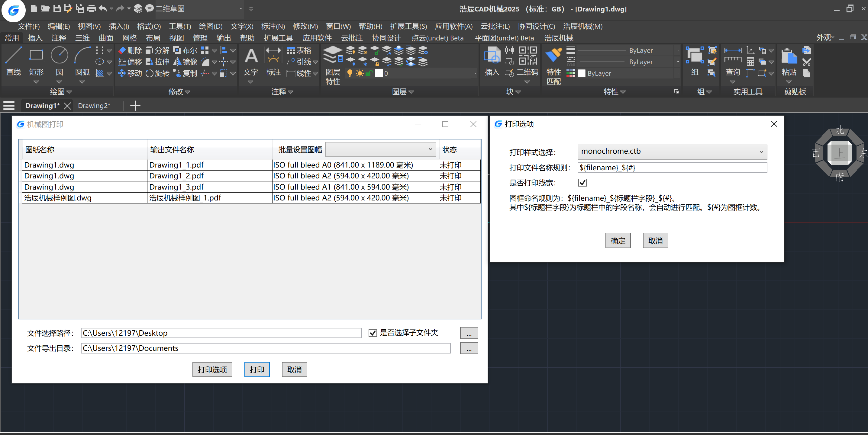Toggle the 是否选择子文件夹 checkbox
This screenshot has width=868, height=435.
point(372,333)
